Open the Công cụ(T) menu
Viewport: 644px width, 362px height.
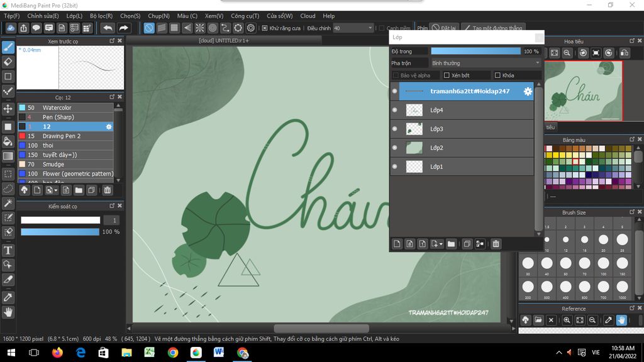(245, 16)
